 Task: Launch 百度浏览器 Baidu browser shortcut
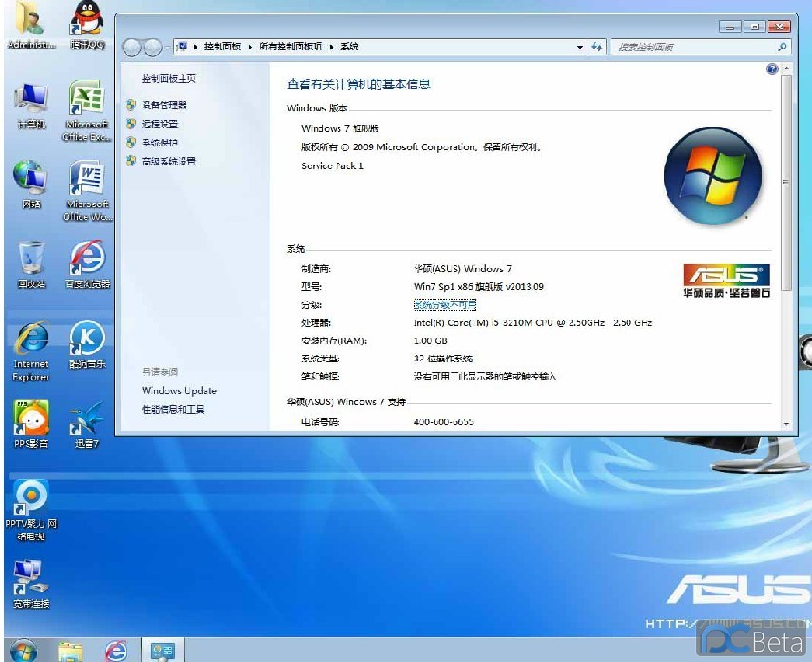[x=87, y=264]
